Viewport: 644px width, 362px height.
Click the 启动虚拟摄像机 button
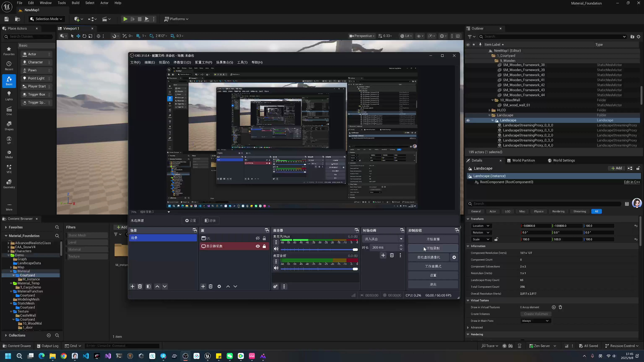428,257
